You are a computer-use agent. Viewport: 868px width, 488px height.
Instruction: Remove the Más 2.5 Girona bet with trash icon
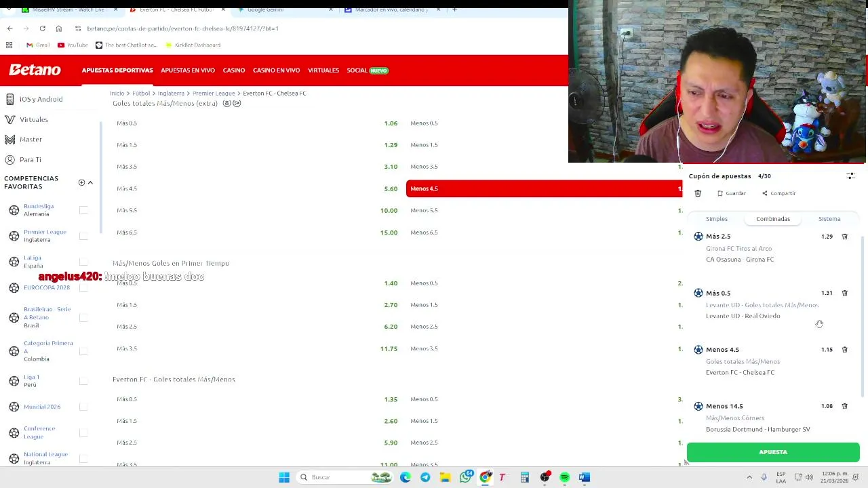pos(844,237)
